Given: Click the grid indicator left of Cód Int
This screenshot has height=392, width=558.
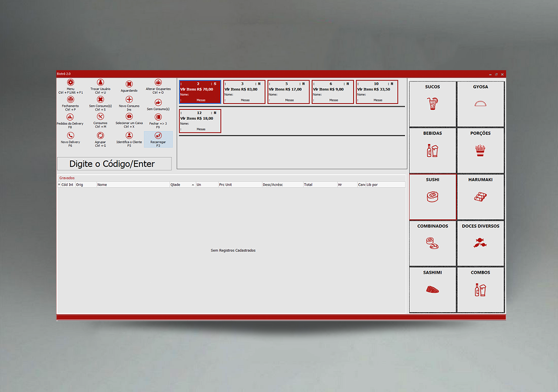Looking at the screenshot, I should [x=59, y=185].
